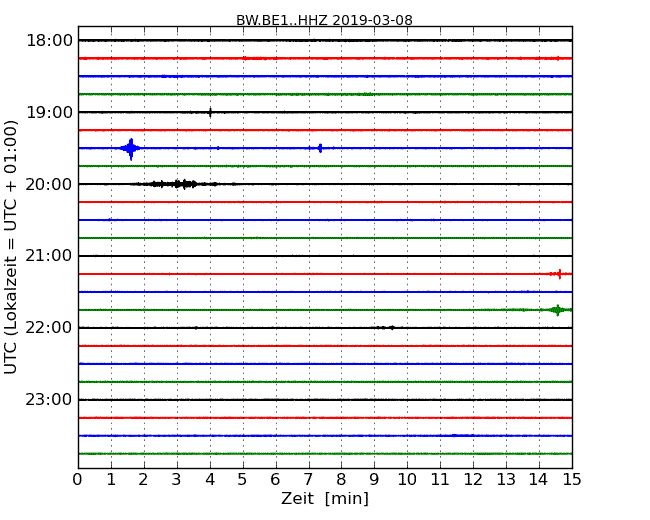The image size is (650, 520).
Task: Click the x-axis tick label 13
Action: click(506, 479)
